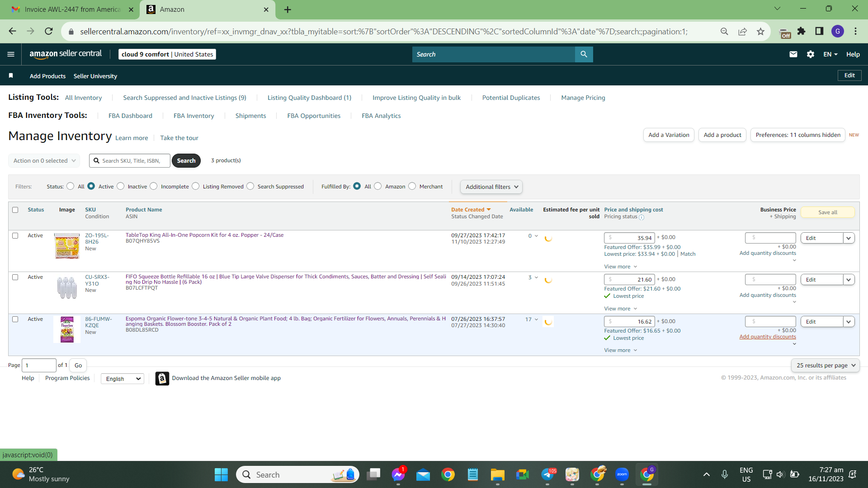Click the Amazon mobile app icon in footer

point(162,378)
